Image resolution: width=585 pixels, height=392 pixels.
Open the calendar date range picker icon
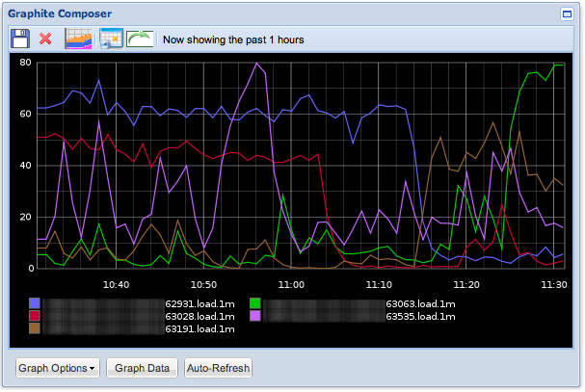point(109,39)
